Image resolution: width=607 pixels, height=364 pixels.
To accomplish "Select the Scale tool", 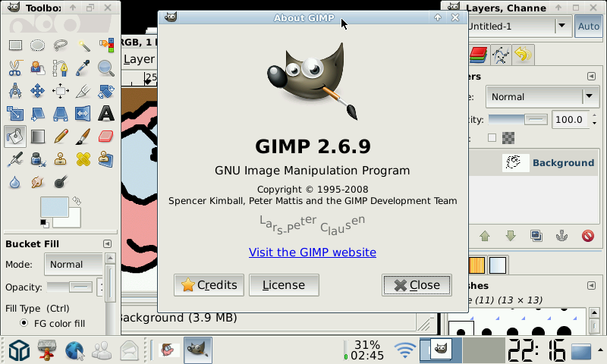I will (x=15, y=114).
